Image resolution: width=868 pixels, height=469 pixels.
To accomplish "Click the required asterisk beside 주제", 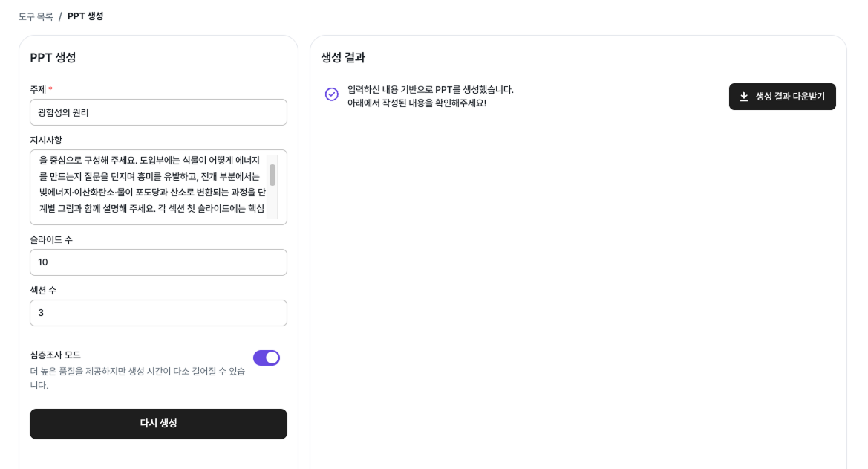I will pyautogui.click(x=50, y=88).
